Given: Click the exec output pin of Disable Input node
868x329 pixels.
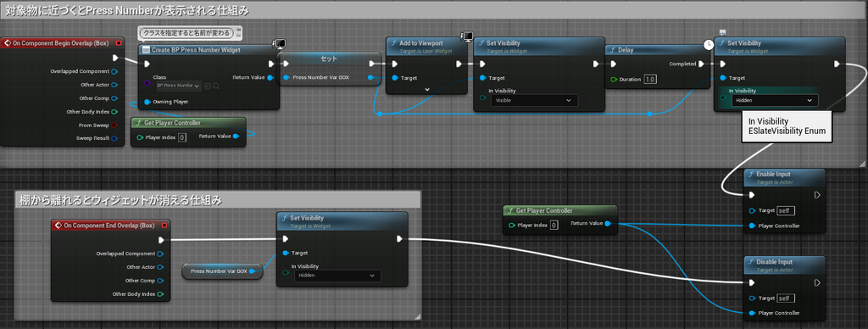Looking at the screenshot, I should [x=817, y=282].
